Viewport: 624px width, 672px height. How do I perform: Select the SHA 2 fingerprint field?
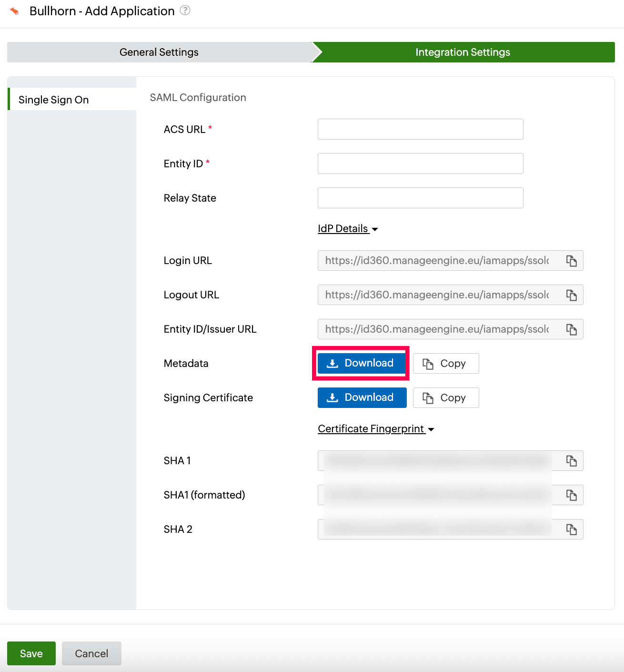click(x=451, y=529)
